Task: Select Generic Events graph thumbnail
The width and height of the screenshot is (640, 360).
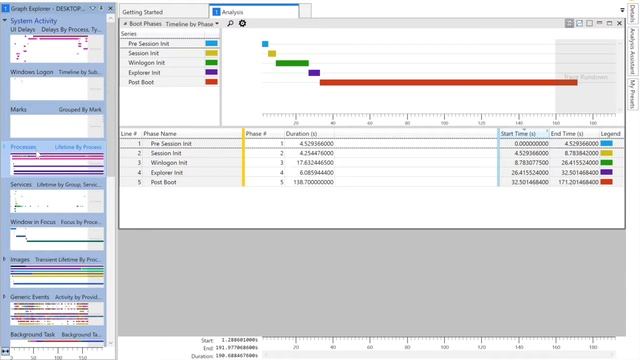Action: click(57, 314)
